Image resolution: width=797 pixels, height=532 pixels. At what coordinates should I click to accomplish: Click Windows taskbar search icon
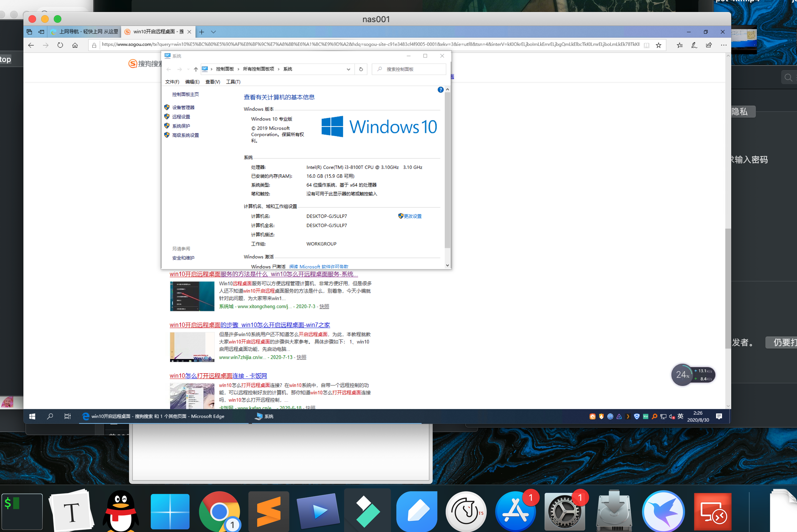[x=50, y=416]
